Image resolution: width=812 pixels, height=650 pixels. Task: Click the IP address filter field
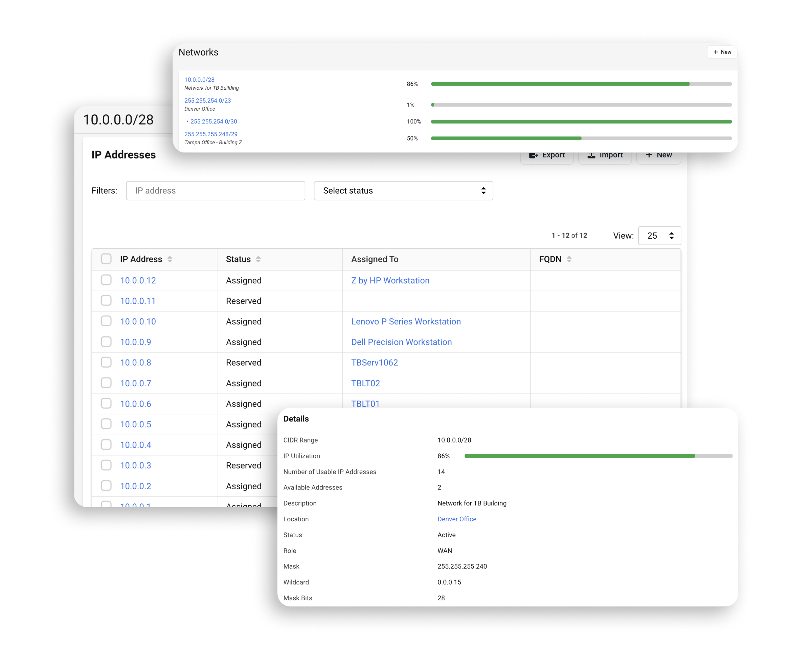(x=216, y=191)
